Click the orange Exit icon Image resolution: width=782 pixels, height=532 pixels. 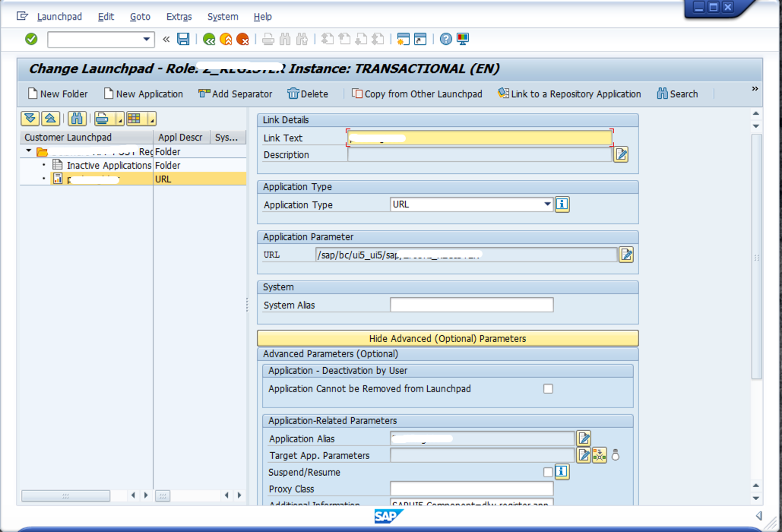(226, 39)
